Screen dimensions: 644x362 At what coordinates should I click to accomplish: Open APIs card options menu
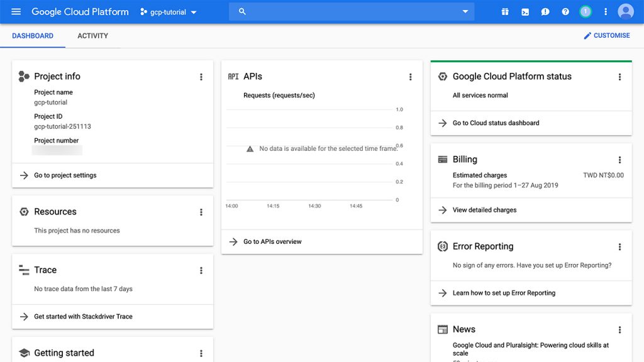tap(410, 77)
